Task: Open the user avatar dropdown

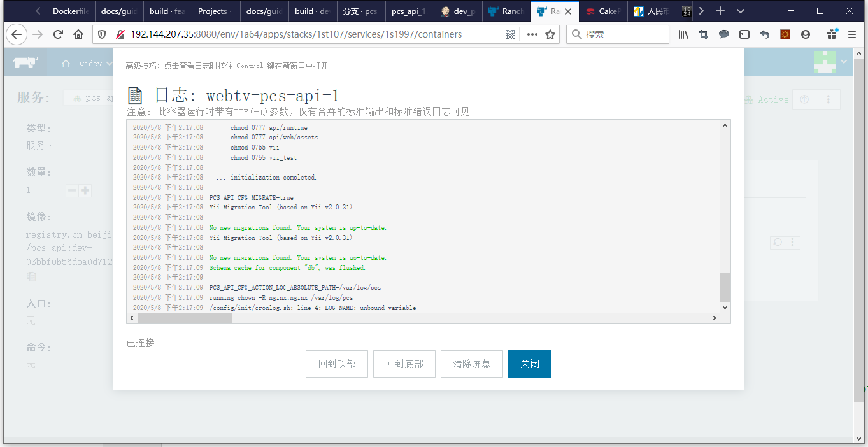Action: pos(831,62)
